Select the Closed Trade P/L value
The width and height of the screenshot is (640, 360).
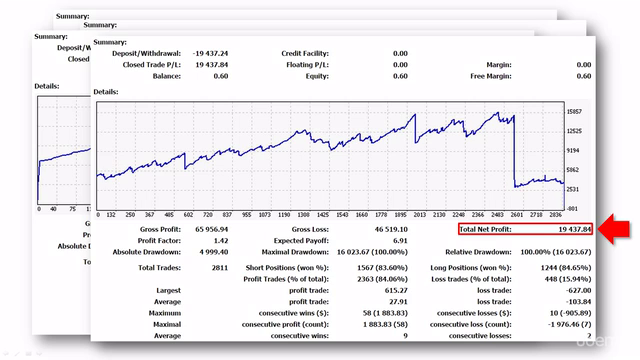[211, 65]
